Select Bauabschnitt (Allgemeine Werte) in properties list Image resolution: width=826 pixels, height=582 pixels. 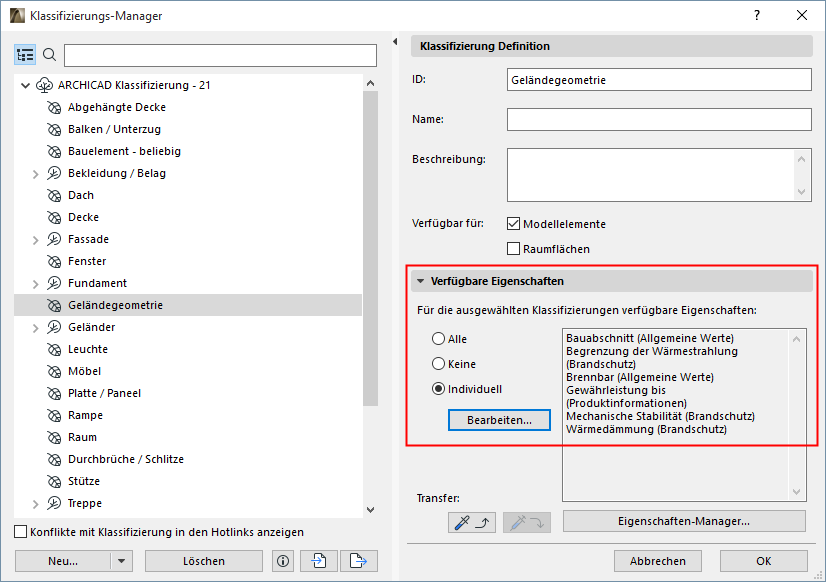coord(650,338)
